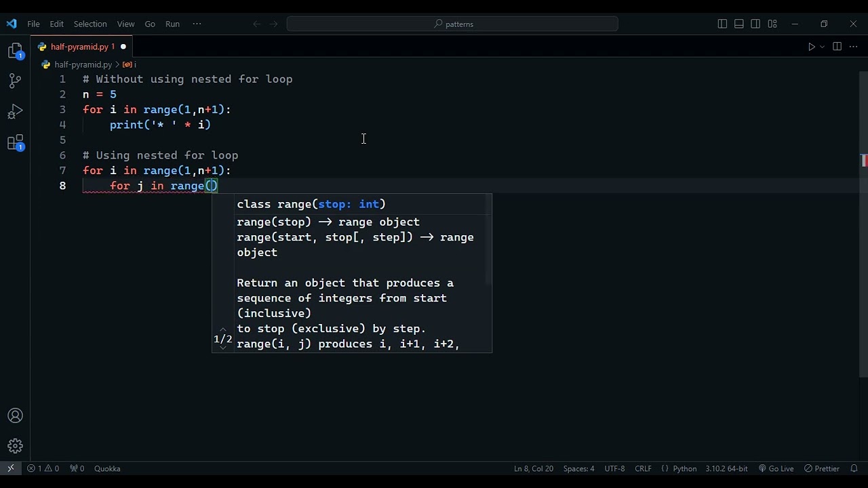Change end of line sequence CRLF
The height and width of the screenshot is (488, 868).
[643, 468]
